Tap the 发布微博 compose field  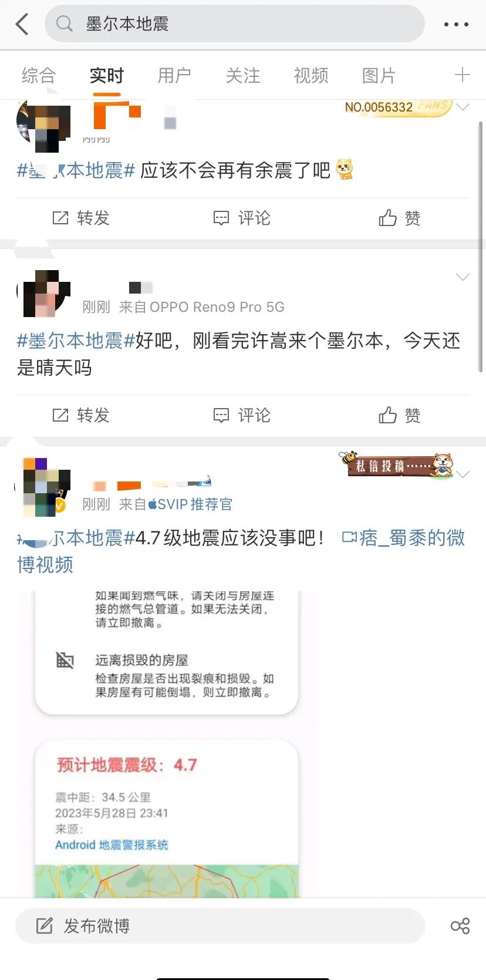pos(220,926)
